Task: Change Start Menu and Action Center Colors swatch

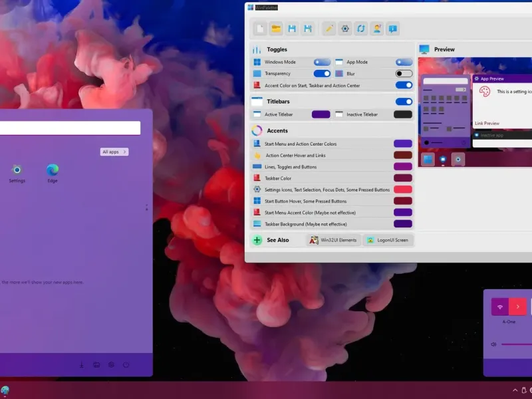Action: click(x=403, y=144)
